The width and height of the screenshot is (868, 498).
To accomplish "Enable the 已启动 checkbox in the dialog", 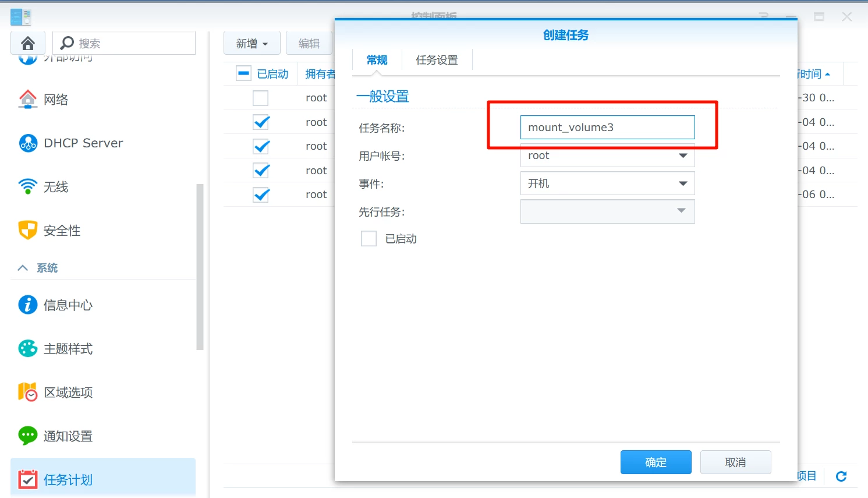I will (369, 239).
